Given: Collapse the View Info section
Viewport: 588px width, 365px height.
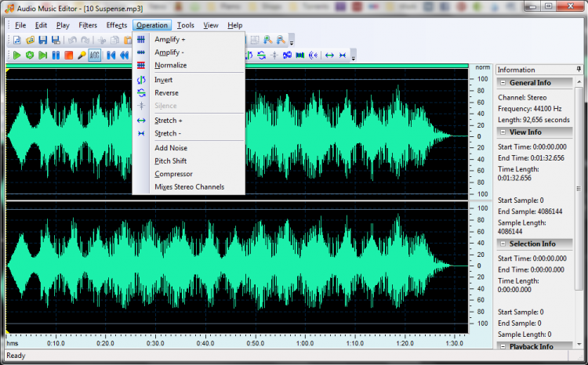Looking at the screenshot, I should pyautogui.click(x=503, y=132).
